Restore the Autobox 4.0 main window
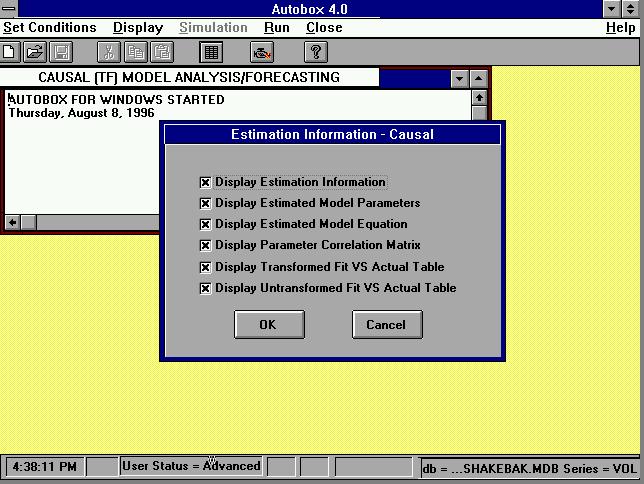The image size is (644, 484). (630, 9)
